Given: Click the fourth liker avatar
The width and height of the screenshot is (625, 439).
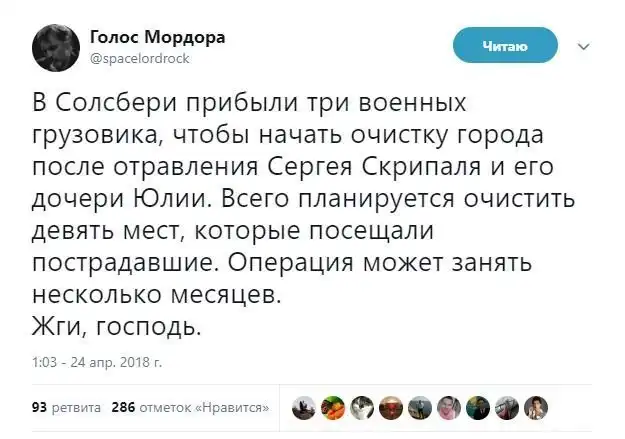Looking at the screenshot, I should click(390, 407).
